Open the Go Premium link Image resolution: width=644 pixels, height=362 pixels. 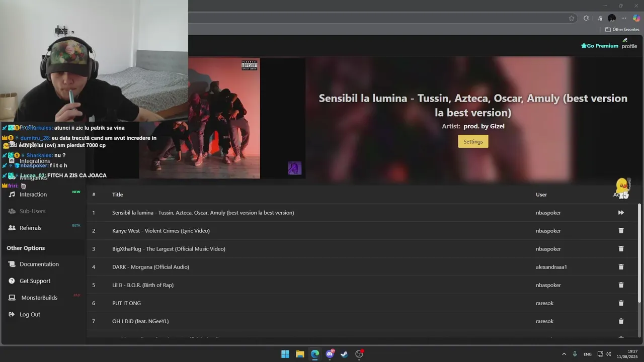pyautogui.click(x=600, y=46)
